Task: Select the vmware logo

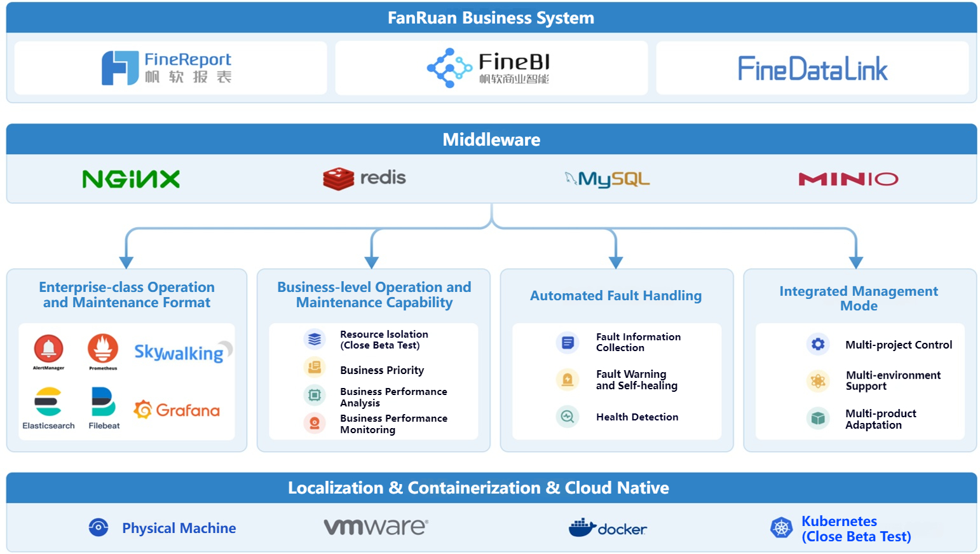Action: point(376,527)
